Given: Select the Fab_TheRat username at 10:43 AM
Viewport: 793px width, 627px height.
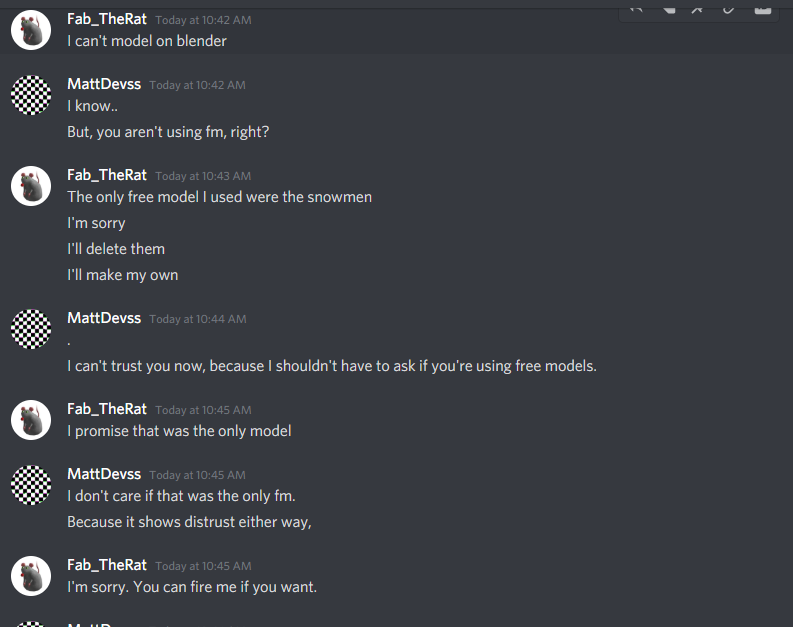Looking at the screenshot, I should pos(107,175).
